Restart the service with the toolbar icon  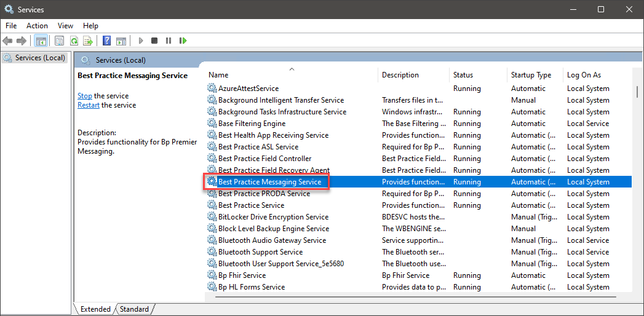coord(183,41)
